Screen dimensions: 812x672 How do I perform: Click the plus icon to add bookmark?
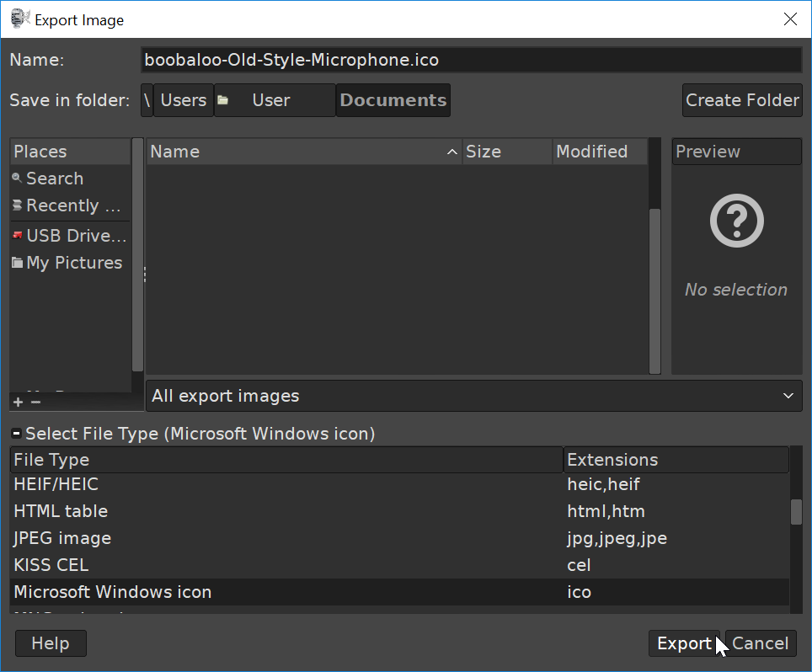click(x=19, y=402)
